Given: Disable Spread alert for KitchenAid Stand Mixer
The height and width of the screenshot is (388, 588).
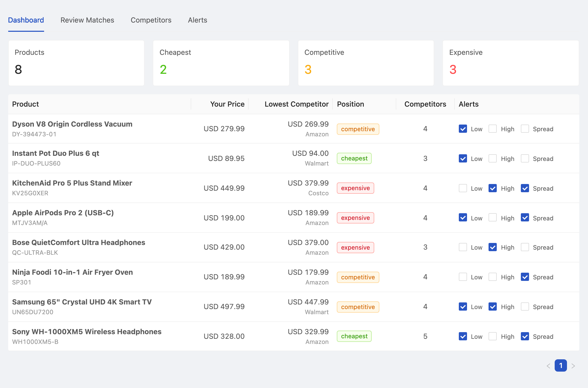Looking at the screenshot, I should coord(525,188).
